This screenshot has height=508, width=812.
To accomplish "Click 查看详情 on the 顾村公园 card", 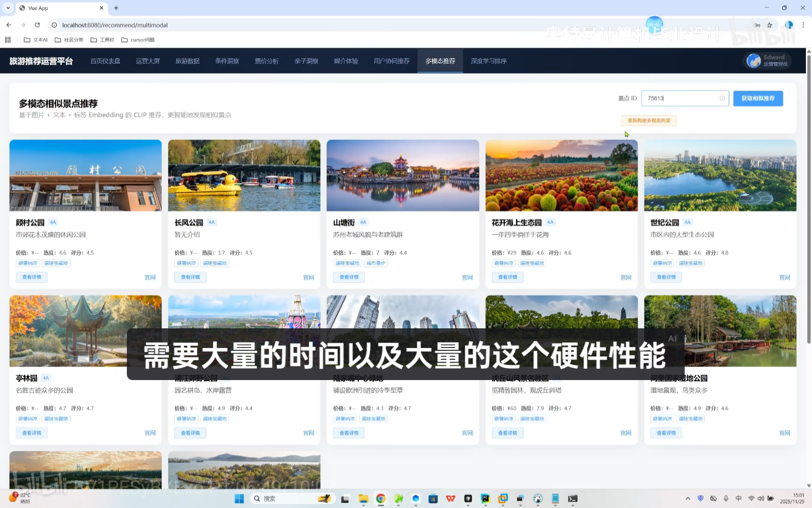I will pyautogui.click(x=31, y=277).
